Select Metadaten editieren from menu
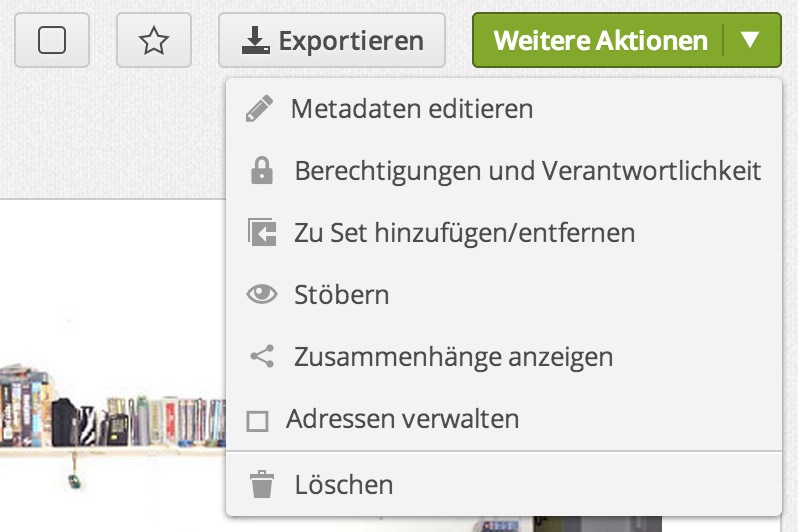The height and width of the screenshot is (532, 798). pos(411,109)
